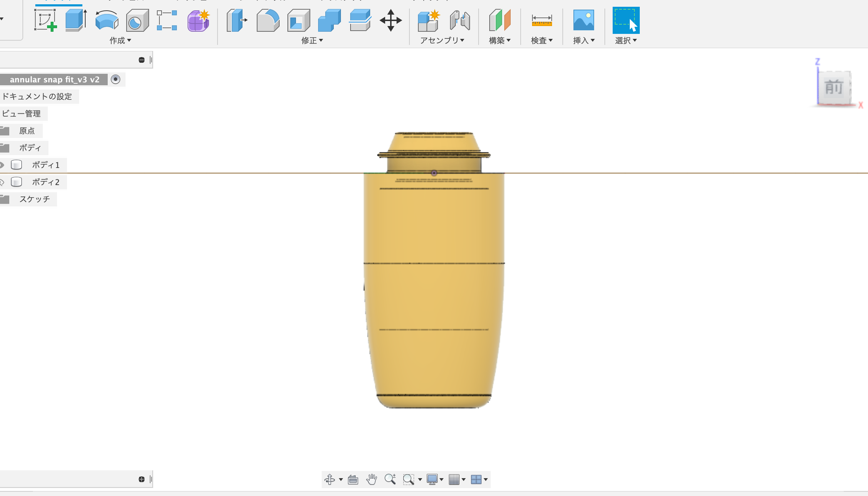Click ドキュメントの設定 in browser

[x=37, y=97]
